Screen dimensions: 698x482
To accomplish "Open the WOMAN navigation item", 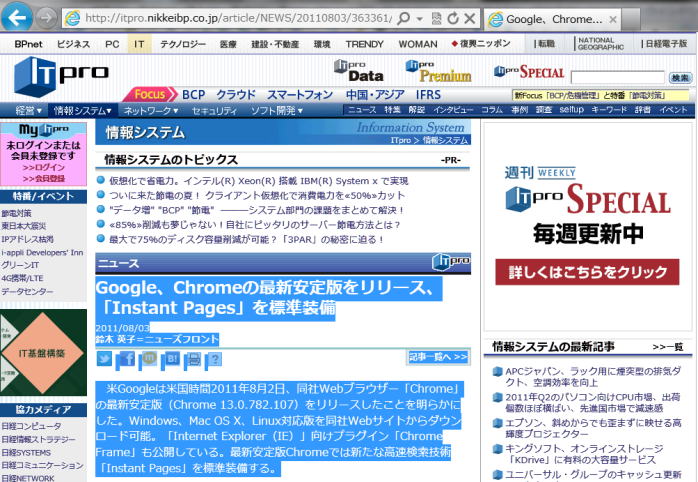I will point(418,44).
